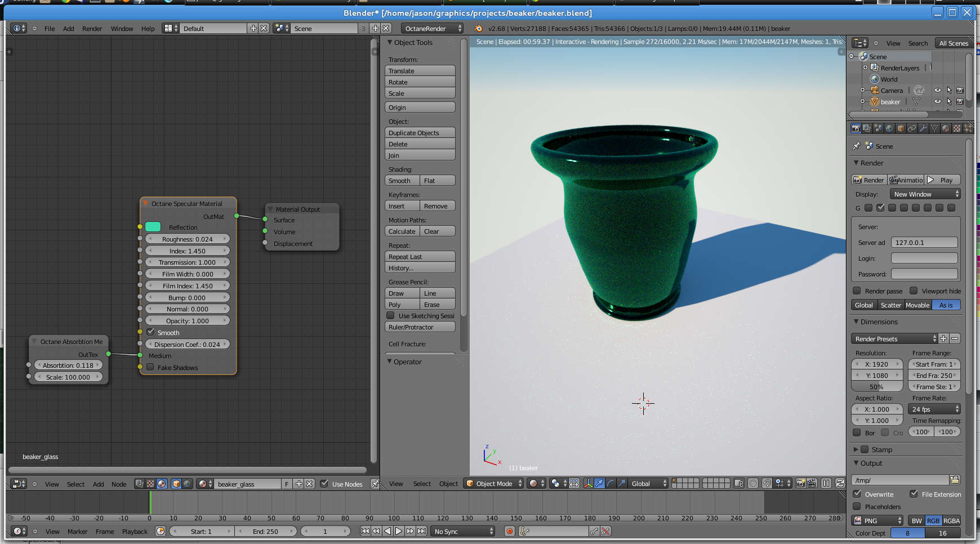The width and height of the screenshot is (980, 544).
Task: Click the jump to end frame button
Action: coord(421,531)
